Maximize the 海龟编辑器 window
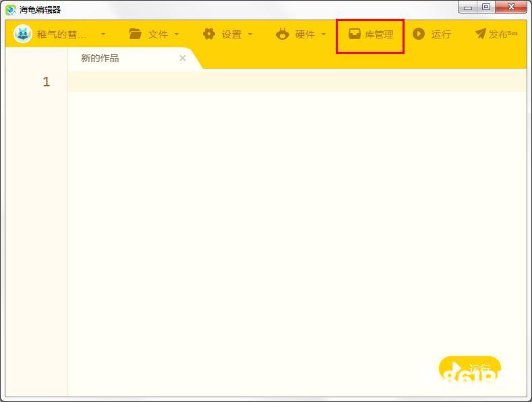 pos(486,7)
